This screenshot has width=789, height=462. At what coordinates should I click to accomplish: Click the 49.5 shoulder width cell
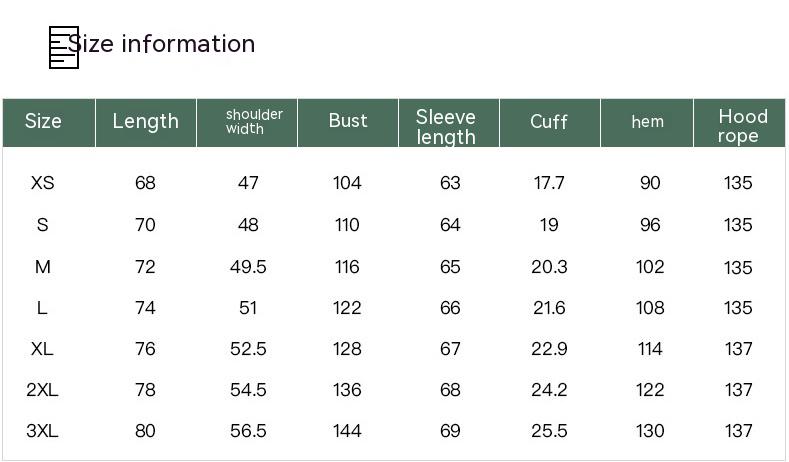(248, 267)
